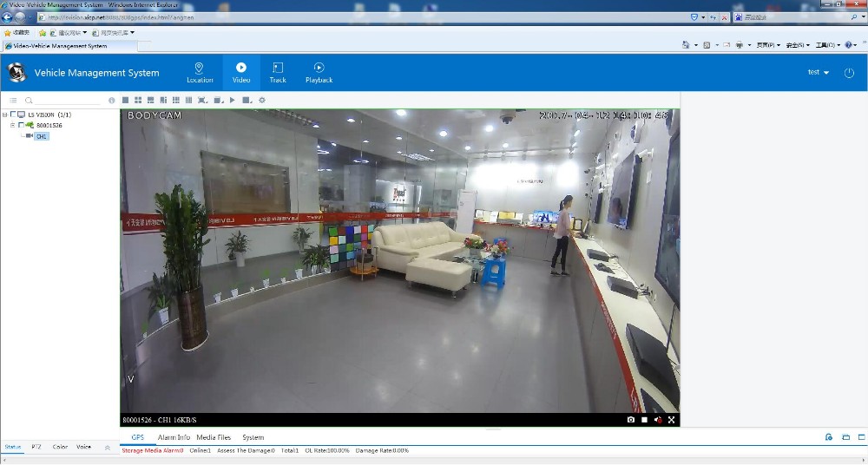Click the power logout icon
The image size is (868, 465).
849,73
